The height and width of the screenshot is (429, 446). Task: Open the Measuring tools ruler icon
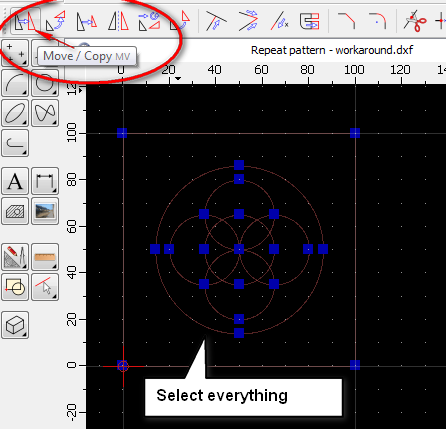45,257
